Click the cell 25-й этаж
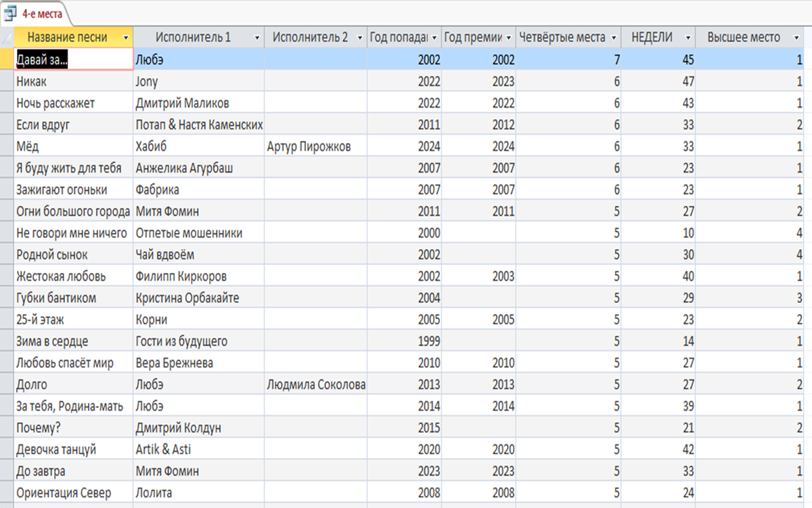 (73, 320)
